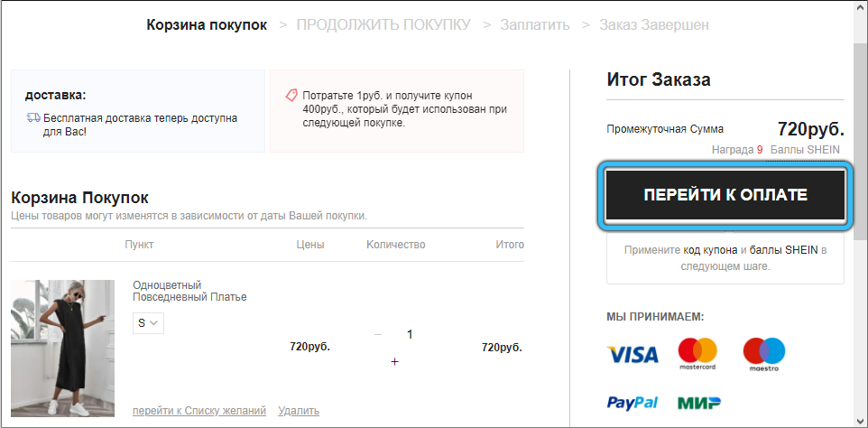The image size is (868, 428).
Task: Select the Заплатить checkout step
Action: click(x=535, y=25)
